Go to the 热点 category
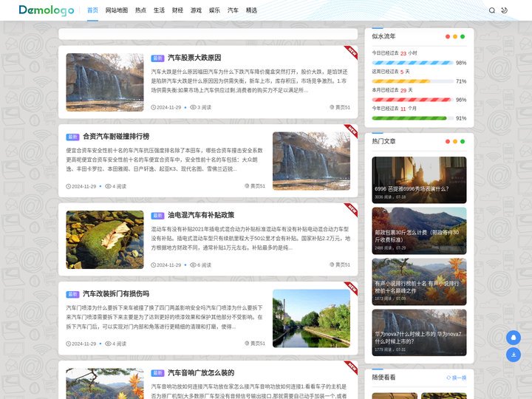Image resolution: width=532 pixels, height=399 pixels. click(140, 10)
